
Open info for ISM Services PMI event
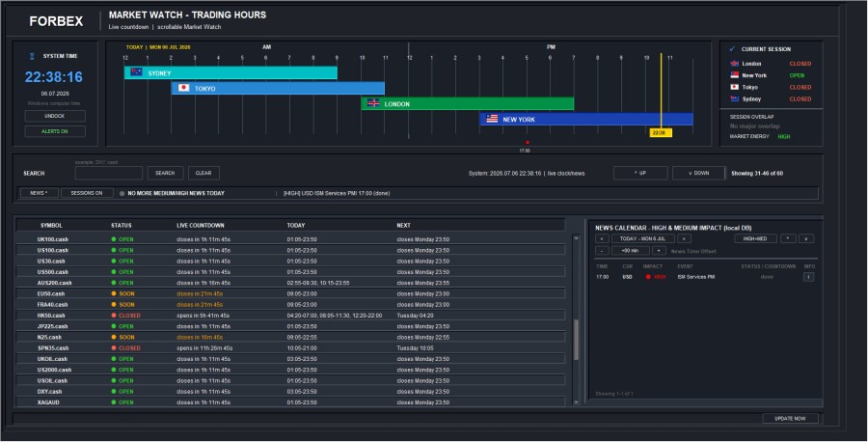(x=808, y=277)
